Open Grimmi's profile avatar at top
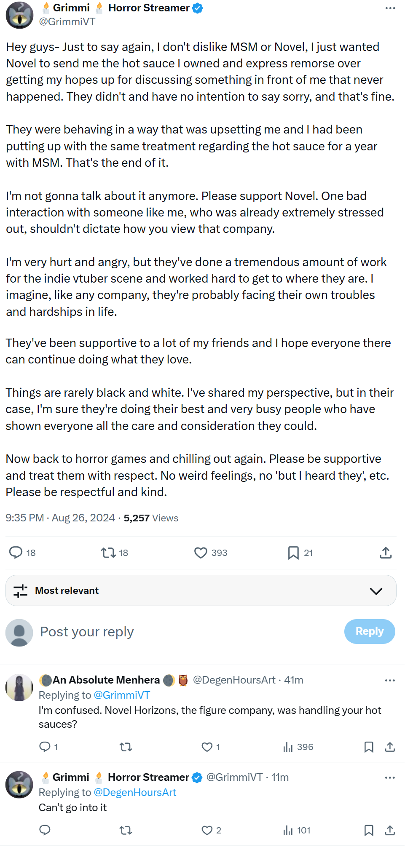 [x=19, y=15]
